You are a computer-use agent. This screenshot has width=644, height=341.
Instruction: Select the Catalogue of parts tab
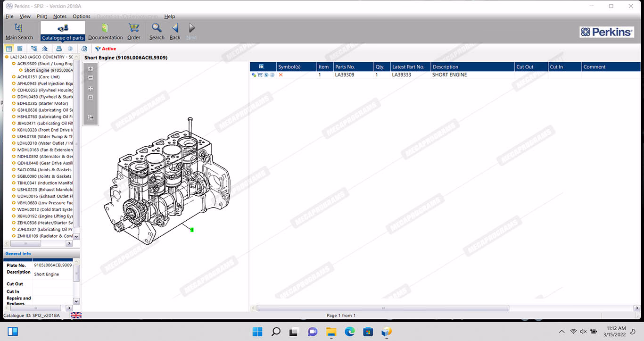click(63, 32)
